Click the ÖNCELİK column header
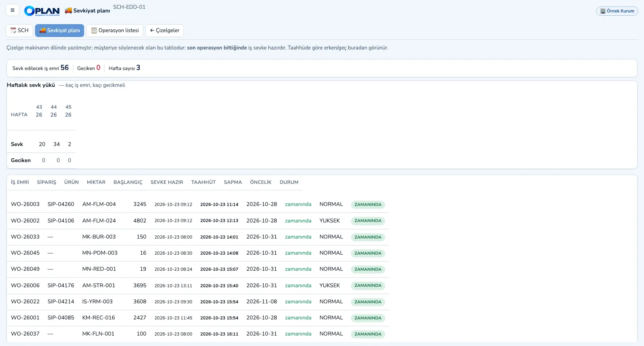Screen dimensions: 644x346 tap(261, 182)
